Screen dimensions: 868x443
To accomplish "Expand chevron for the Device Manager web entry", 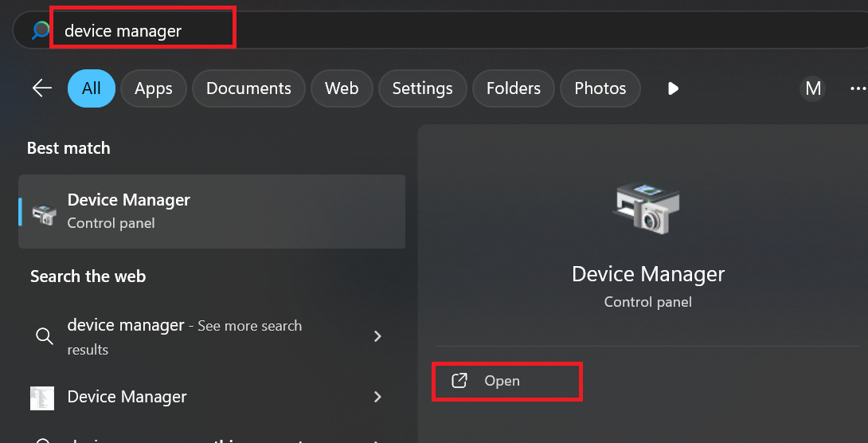I will 377,397.
